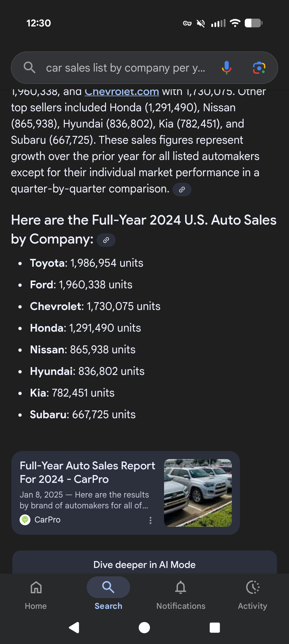This screenshot has width=289, height=644.
Task: Tap the microphone voice search icon
Action: click(226, 68)
